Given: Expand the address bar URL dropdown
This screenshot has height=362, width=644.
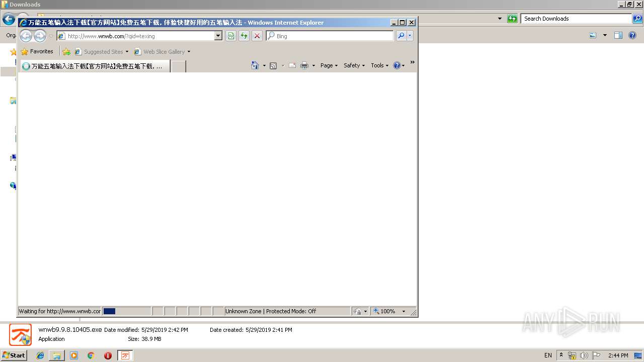Looking at the screenshot, I should [218, 36].
